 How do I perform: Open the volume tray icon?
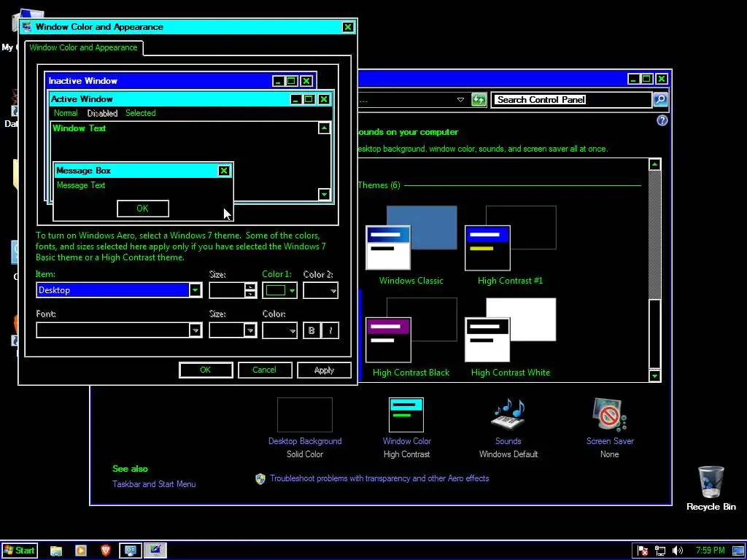(x=678, y=551)
